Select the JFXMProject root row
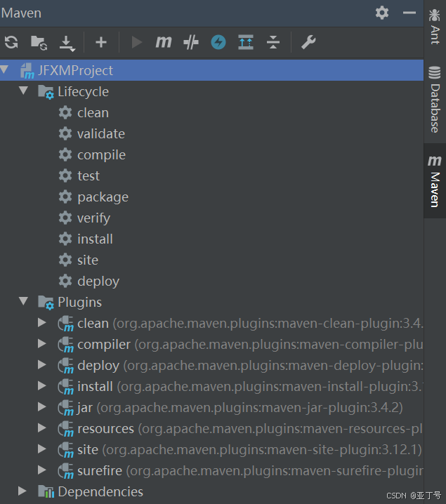The image size is (446, 504). [x=211, y=70]
